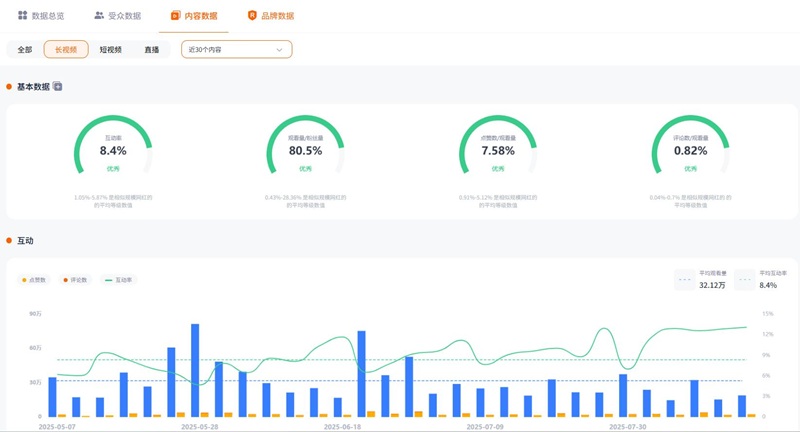Image resolution: width=800 pixels, height=432 pixels.
Task: Click the 平均观看量 dashed-line indicator
Action: coord(685,279)
